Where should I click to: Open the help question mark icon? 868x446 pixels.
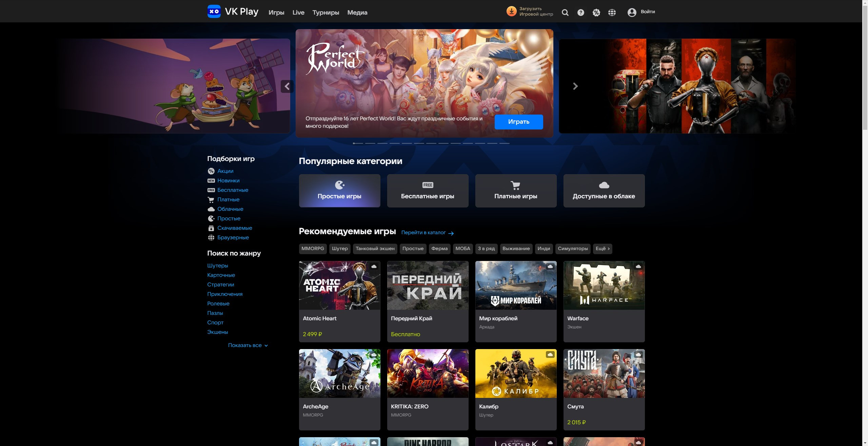(581, 13)
